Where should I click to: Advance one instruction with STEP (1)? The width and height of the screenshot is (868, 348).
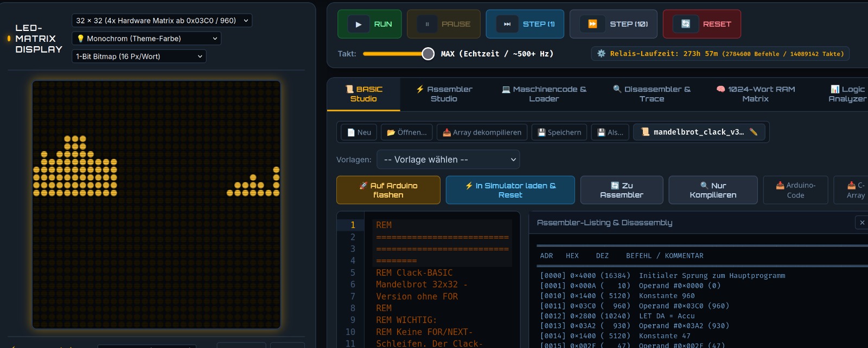pyautogui.click(x=525, y=24)
